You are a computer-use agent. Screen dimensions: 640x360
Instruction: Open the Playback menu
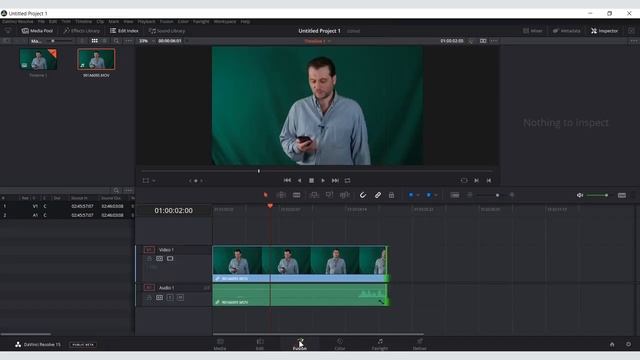(x=147, y=22)
